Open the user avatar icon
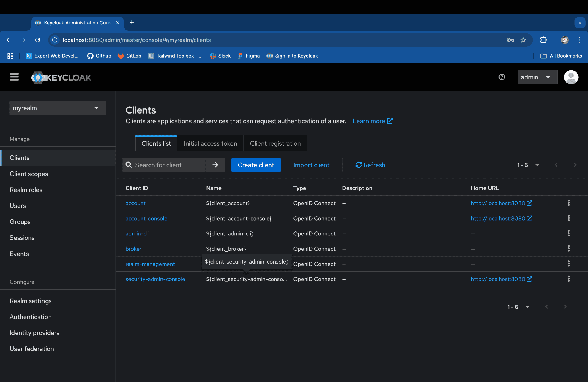Screen dimensions: 588x382 point(571,77)
